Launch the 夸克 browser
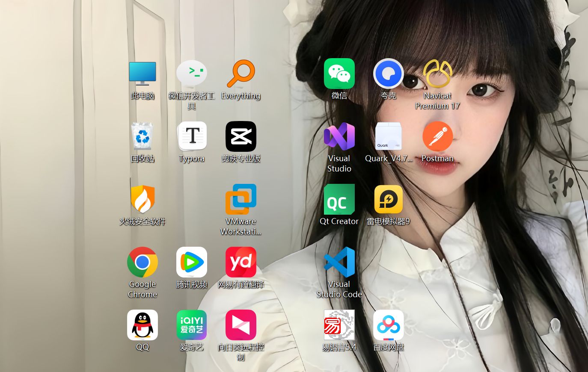The height and width of the screenshot is (372, 588). 389,73
